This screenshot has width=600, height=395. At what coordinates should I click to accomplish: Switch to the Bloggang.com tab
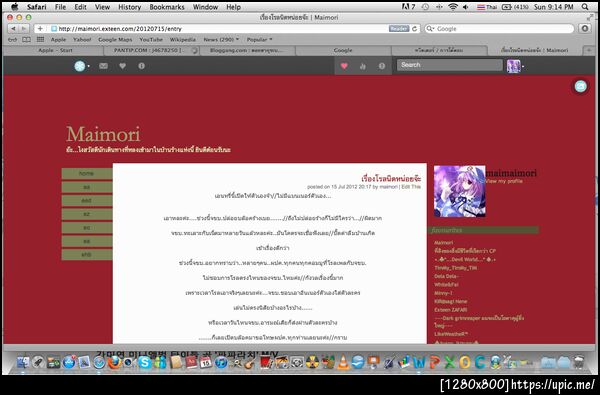point(247,50)
